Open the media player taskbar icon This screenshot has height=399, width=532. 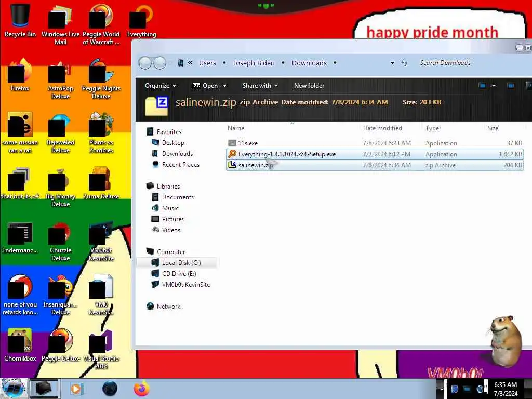76,389
